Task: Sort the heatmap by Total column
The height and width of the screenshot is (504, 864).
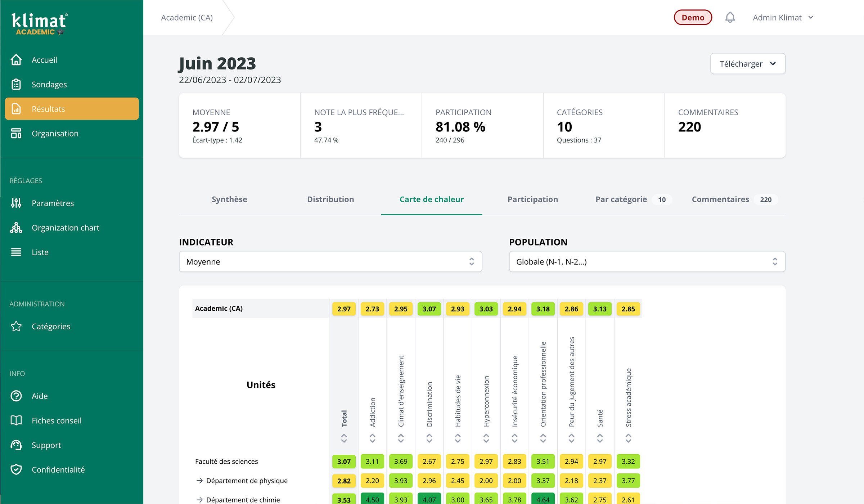Action: [x=344, y=438]
